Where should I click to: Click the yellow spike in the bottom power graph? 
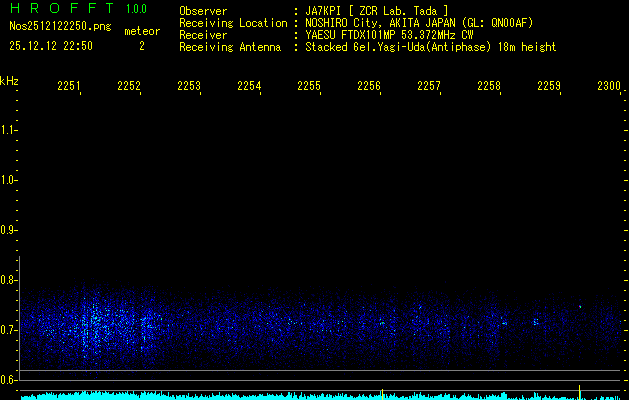(382, 393)
